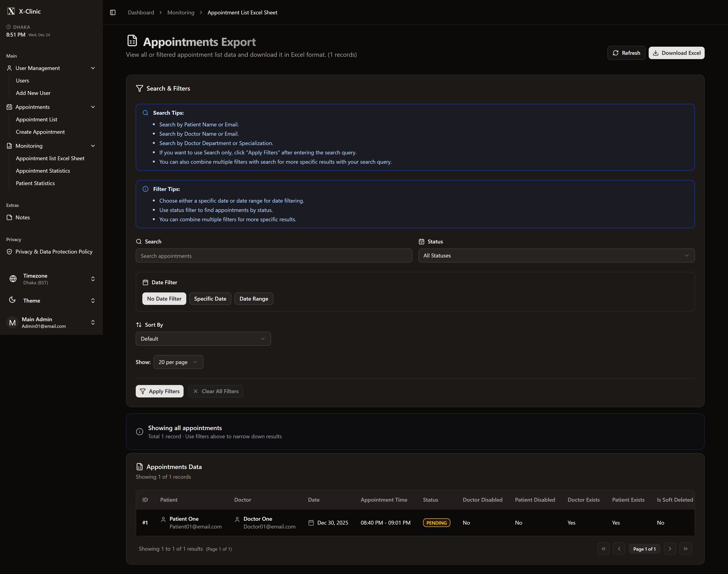Open Patient Statistics page

(x=35, y=183)
